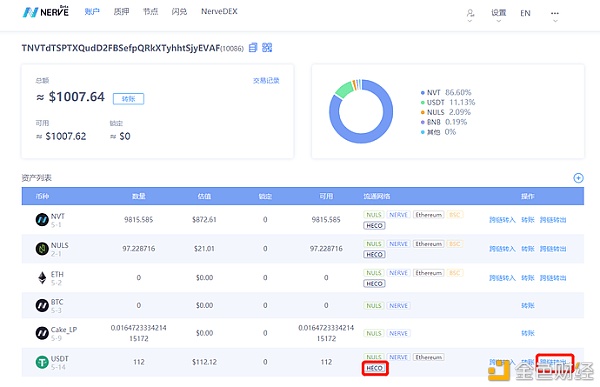The height and width of the screenshot is (387, 600).
Task: Click the BSC tag in ETH row
Action: pos(455,273)
